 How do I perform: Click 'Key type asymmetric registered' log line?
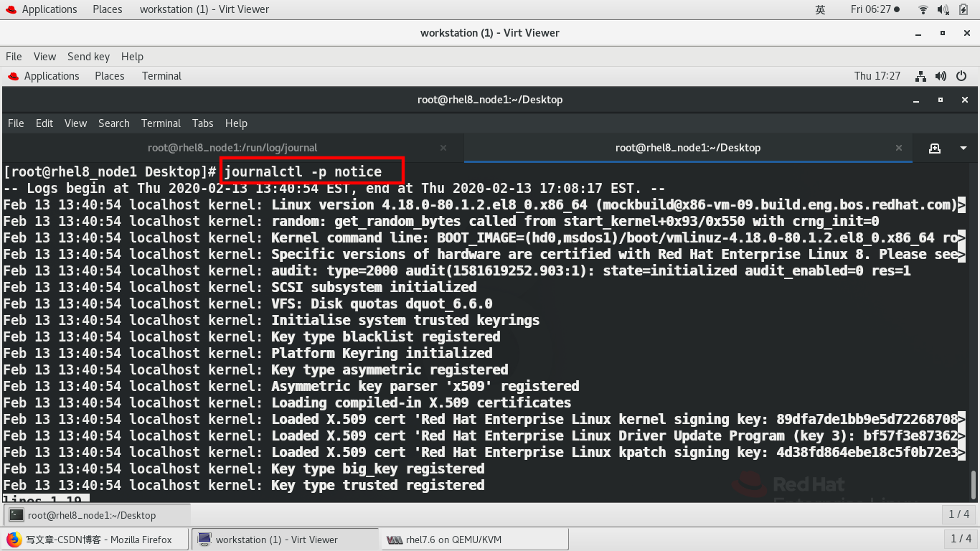(390, 369)
